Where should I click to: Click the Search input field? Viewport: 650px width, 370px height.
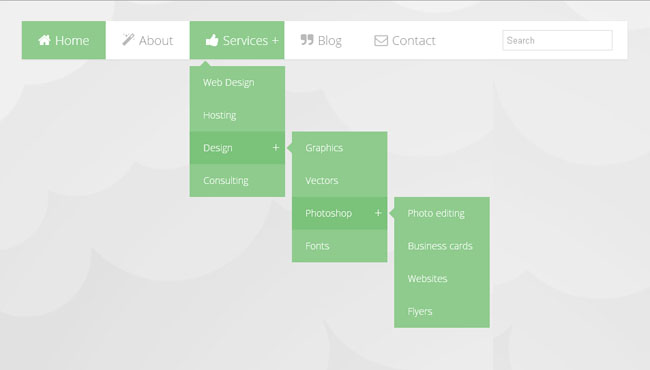(x=557, y=40)
